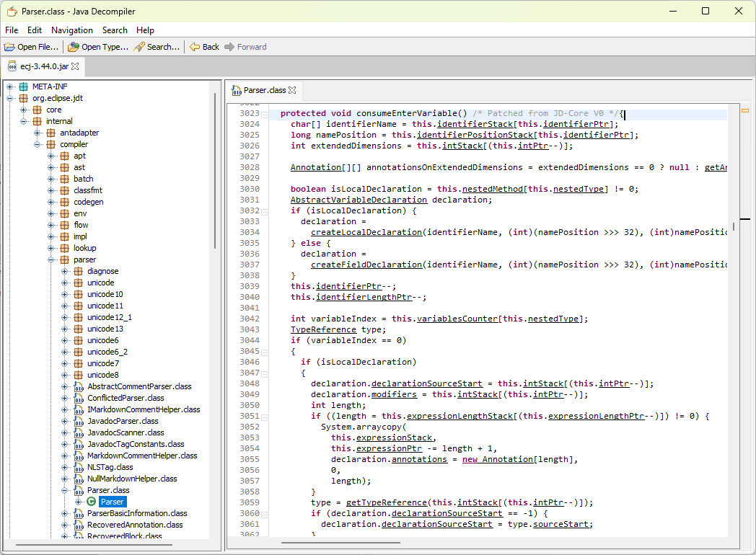Collapse the parser package node
Viewport: 756px width, 555px height.
pyautogui.click(x=51, y=259)
